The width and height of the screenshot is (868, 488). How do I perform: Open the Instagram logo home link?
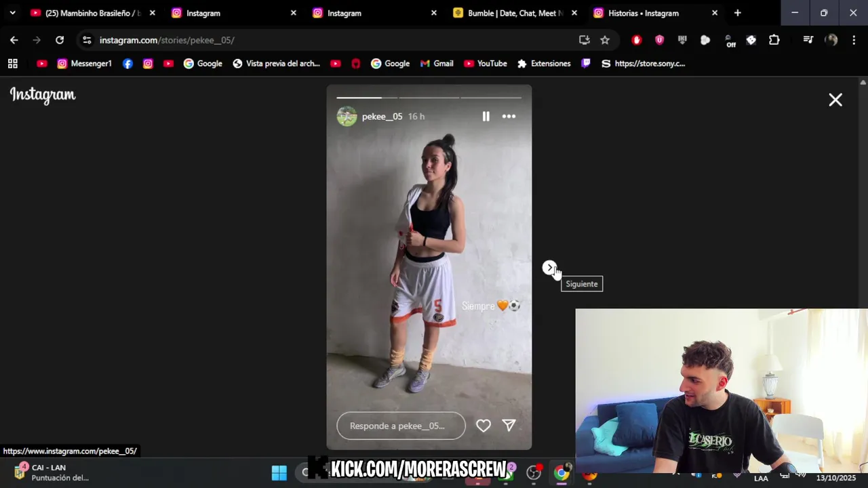(43, 96)
